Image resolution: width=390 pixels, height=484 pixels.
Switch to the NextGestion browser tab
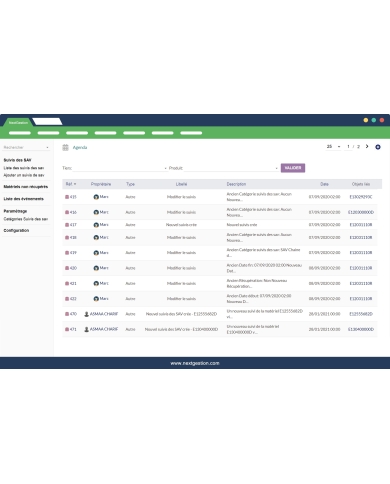(18, 122)
